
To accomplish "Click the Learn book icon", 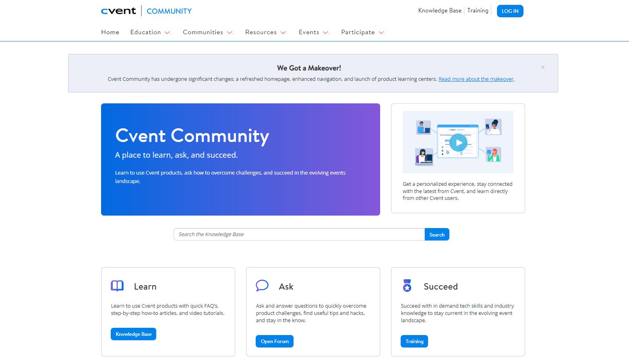I will (117, 286).
